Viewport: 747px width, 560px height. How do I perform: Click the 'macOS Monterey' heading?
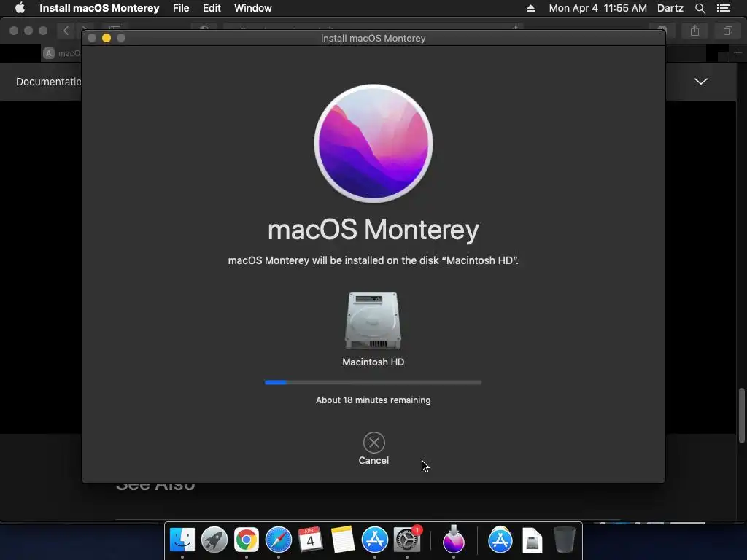373,230
